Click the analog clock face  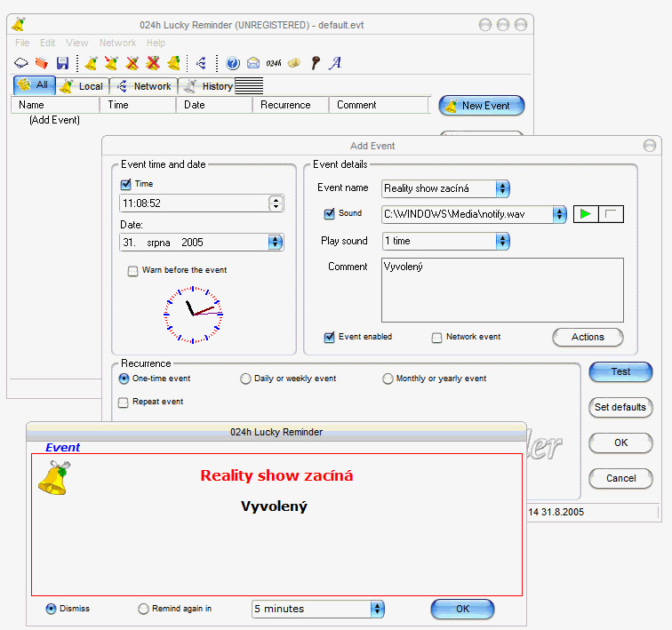tap(193, 315)
